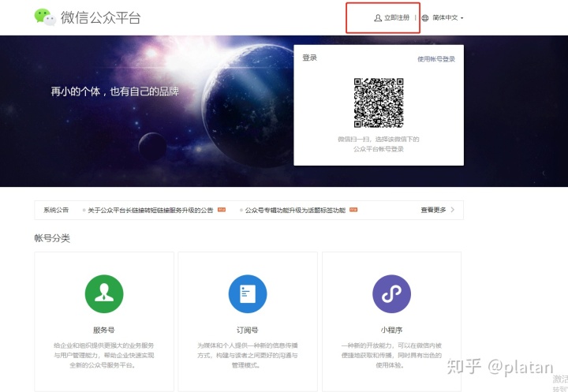Viewport: 568px width, 392px height.
Task: Click the blue 订阅号 document icon
Action: point(248,294)
